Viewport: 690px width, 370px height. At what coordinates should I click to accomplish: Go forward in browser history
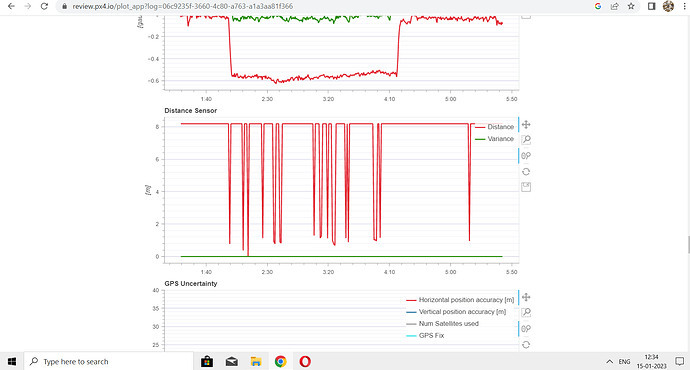click(x=28, y=6)
